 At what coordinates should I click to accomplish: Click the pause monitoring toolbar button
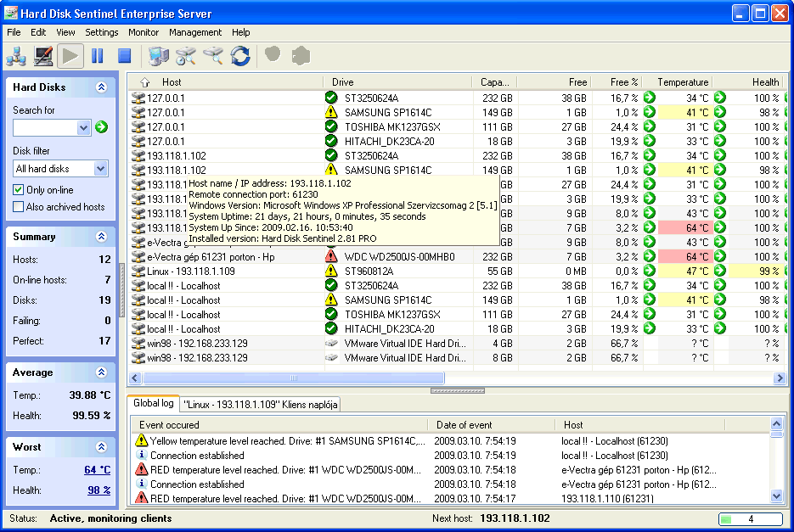pyautogui.click(x=97, y=56)
